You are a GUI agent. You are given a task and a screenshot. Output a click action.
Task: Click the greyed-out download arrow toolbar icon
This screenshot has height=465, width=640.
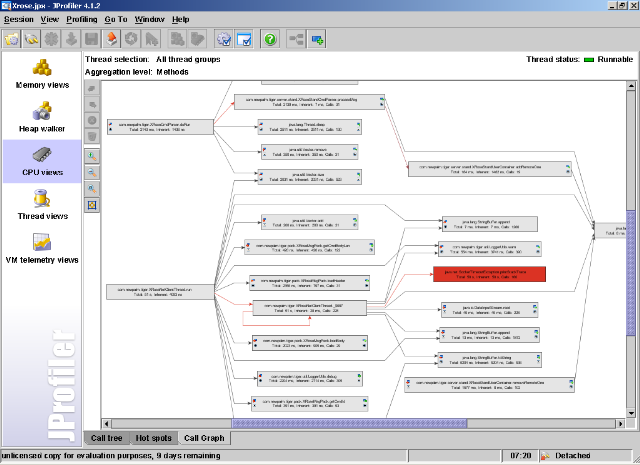[71, 39]
